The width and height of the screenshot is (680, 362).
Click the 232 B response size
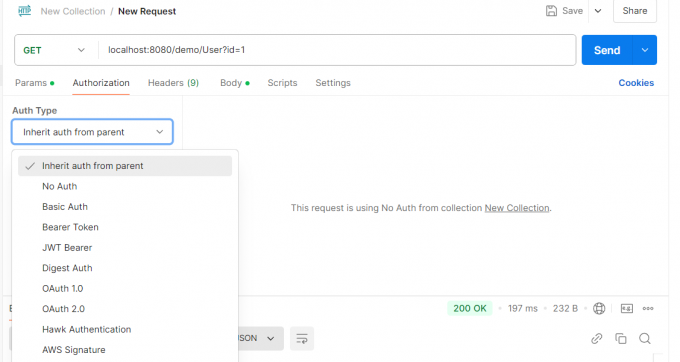click(565, 308)
